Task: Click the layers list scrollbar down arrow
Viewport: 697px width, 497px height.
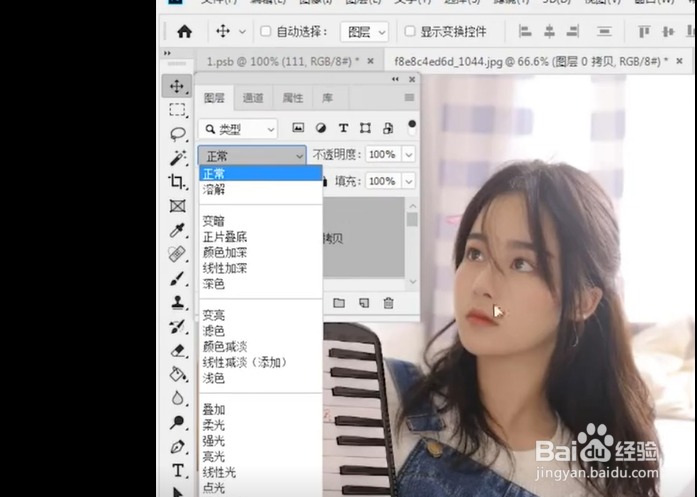Action: click(413, 281)
